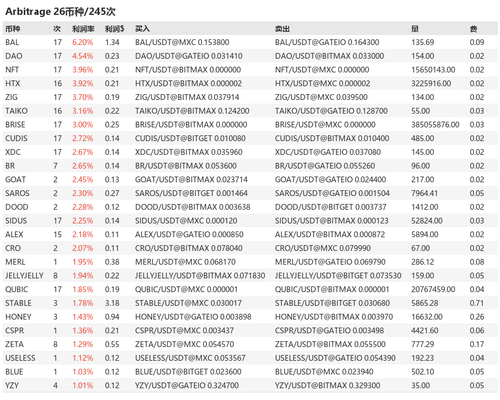
Task: Click the STABLE coin name cell
Action: (x=18, y=303)
